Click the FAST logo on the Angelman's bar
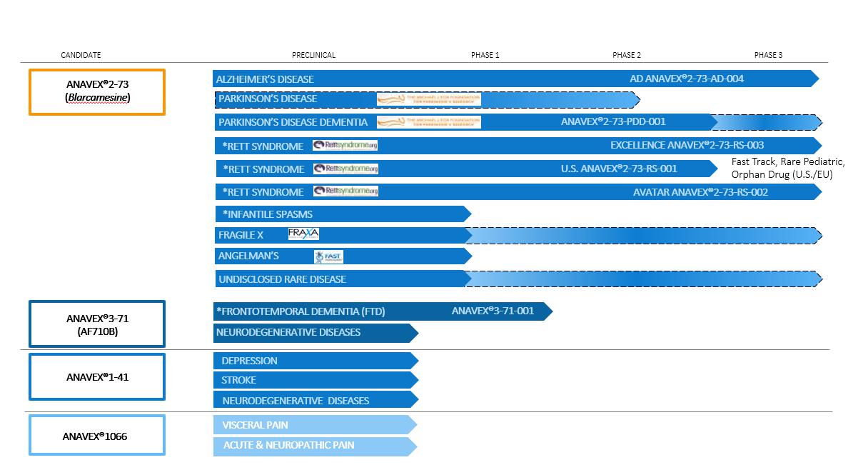868x465 pixels. pyautogui.click(x=329, y=256)
